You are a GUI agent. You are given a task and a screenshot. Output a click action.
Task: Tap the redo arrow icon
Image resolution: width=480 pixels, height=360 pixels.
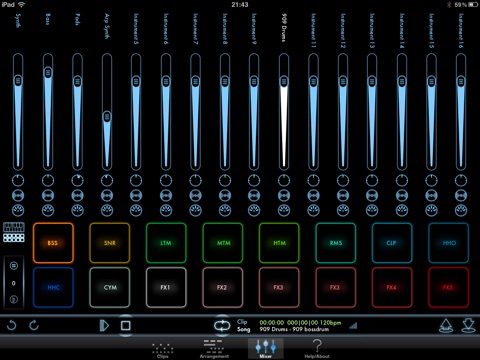(x=34, y=325)
